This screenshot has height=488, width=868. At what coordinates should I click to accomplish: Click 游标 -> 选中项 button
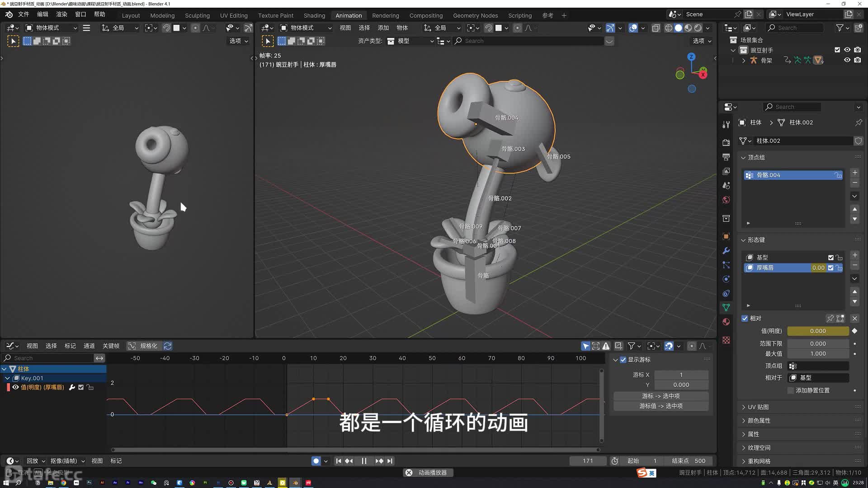pyautogui.click(x=661, y=396)
